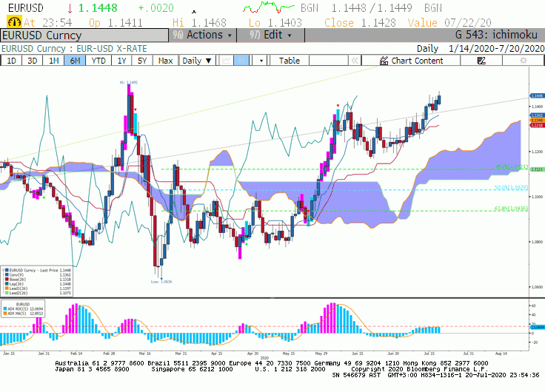The height and width of the screenshot is (392, 545).
Task: Click the intraday sparkline mini chart
Action: tap(268, 7)
